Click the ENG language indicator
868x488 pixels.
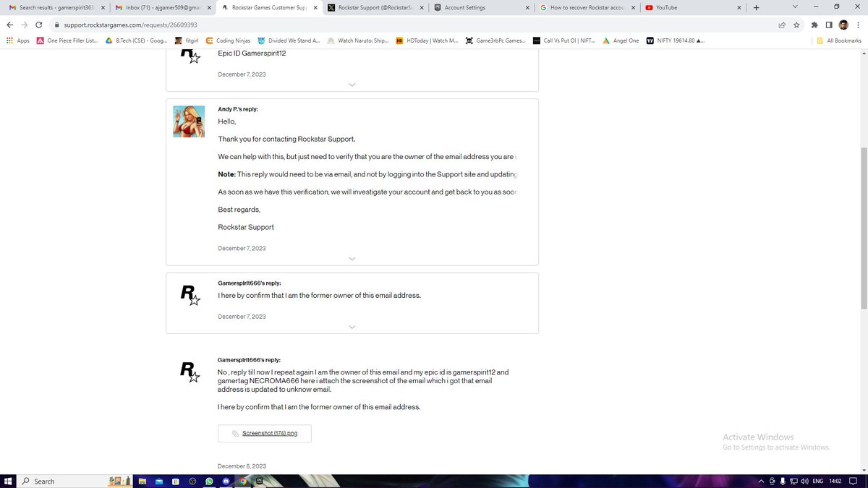(817, 481)
